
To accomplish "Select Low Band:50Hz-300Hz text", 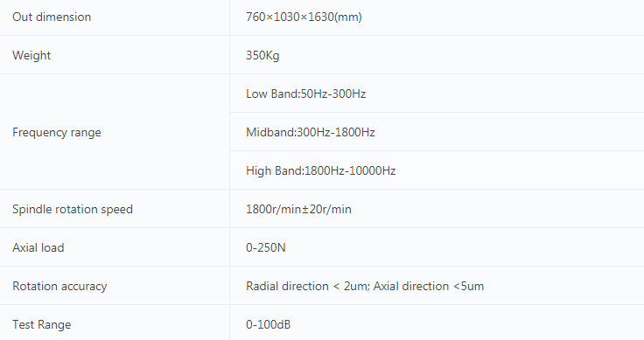I will pyautogui.click(x=306, y=94).
